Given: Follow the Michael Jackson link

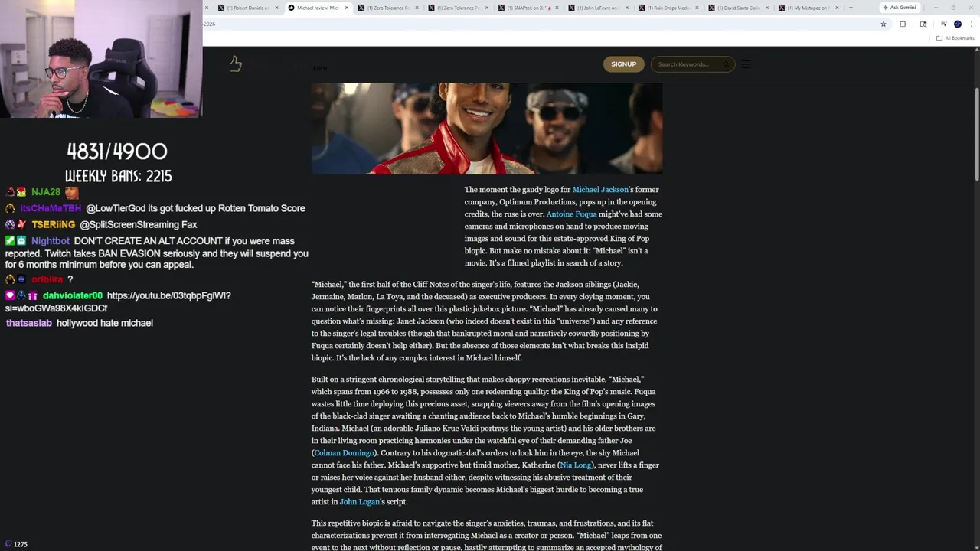Looking at the screenshot, I should click(x=600, y=190).
